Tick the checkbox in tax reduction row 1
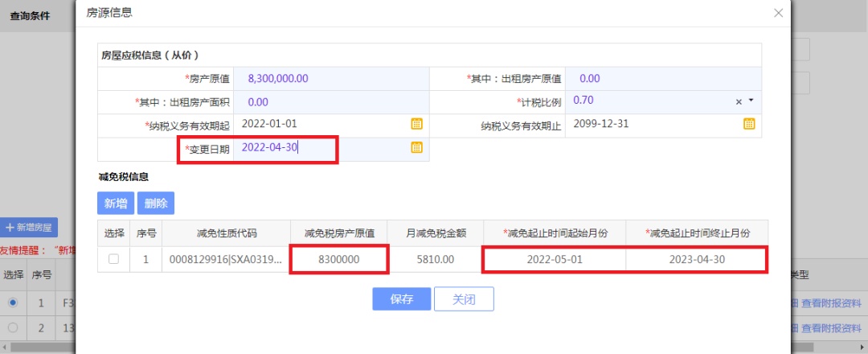Image resolution: width=868 pixels, height=354 pixels. tap(113, 259)
